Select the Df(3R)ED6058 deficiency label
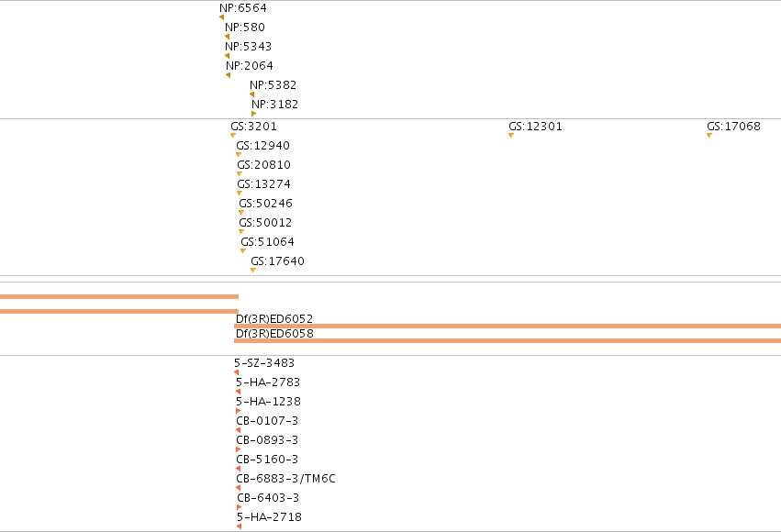 (x=274, y=334)
